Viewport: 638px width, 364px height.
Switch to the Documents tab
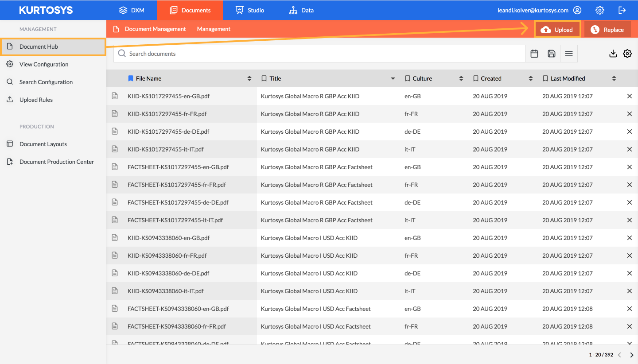point(190,10)
